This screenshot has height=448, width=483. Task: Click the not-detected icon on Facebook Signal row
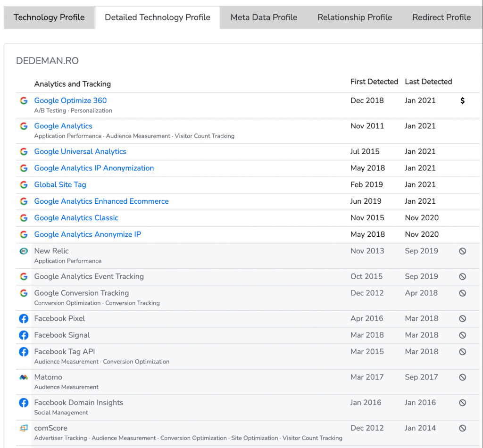pos(462,335)
